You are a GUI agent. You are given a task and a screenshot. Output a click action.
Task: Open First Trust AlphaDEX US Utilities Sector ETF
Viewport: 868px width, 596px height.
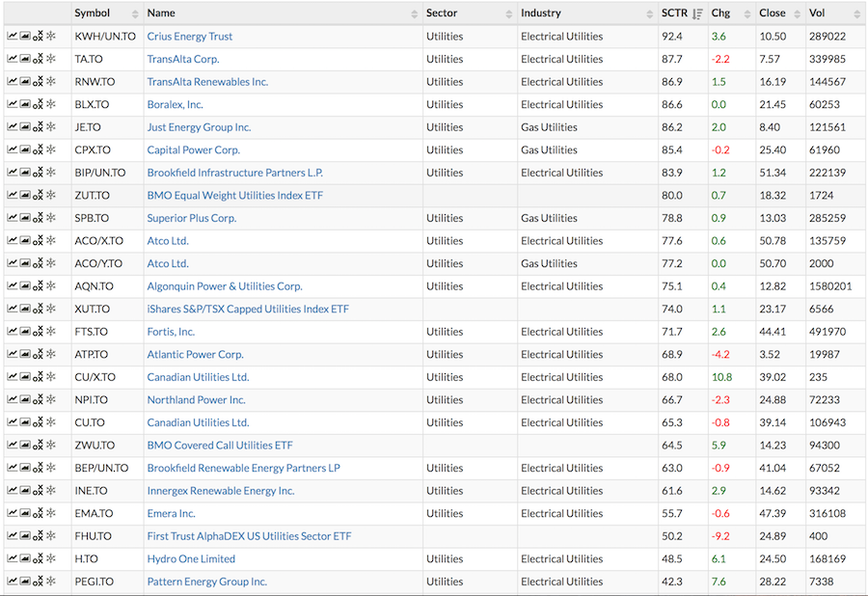(x=249, y=535)
